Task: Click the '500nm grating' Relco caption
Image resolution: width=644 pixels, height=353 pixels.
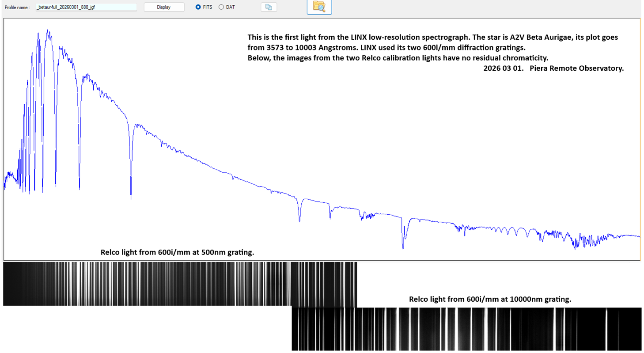Action: 177,252
